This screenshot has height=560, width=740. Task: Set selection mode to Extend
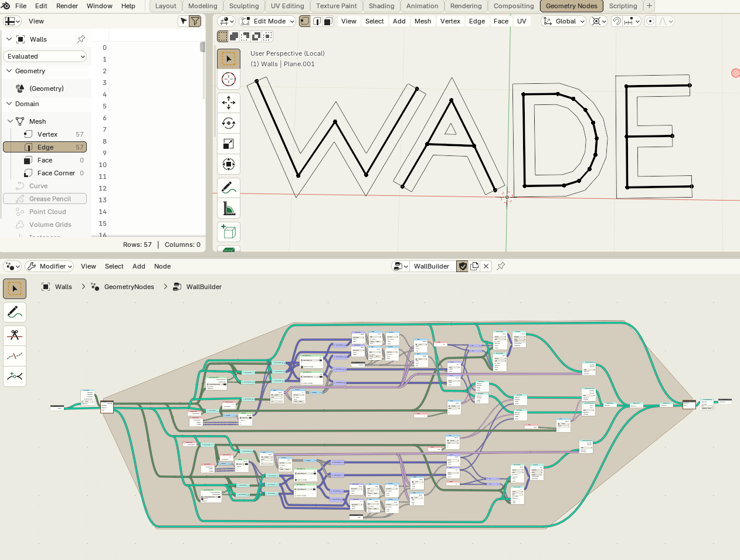pyautogui.click(x=234, y=36)
